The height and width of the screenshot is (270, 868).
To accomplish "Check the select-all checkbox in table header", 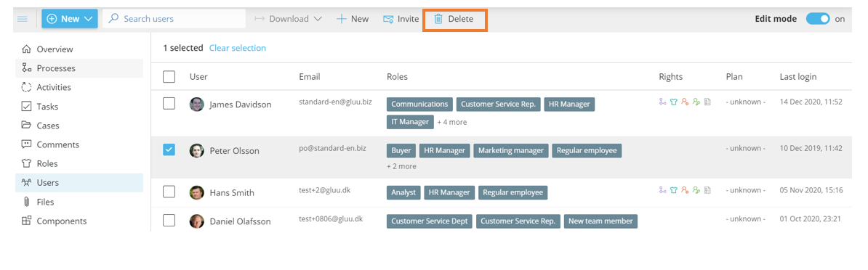I will 169,77.
